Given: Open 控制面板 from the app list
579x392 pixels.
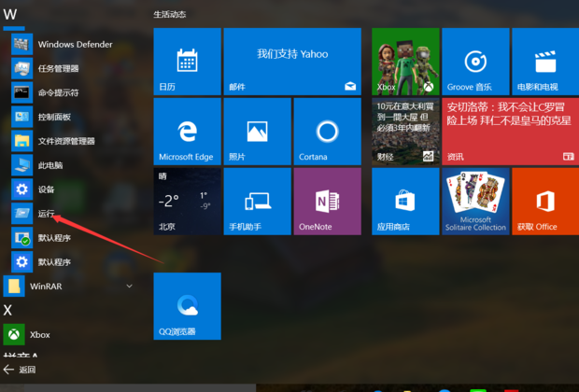Looking at the screenshot, I should pyautogui.click(x=54, y=117).
